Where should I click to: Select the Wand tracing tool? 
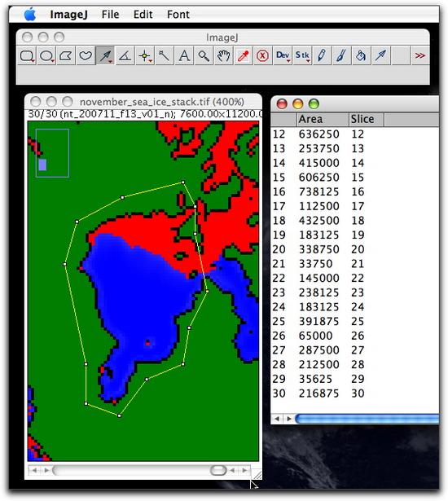(165, 56)
